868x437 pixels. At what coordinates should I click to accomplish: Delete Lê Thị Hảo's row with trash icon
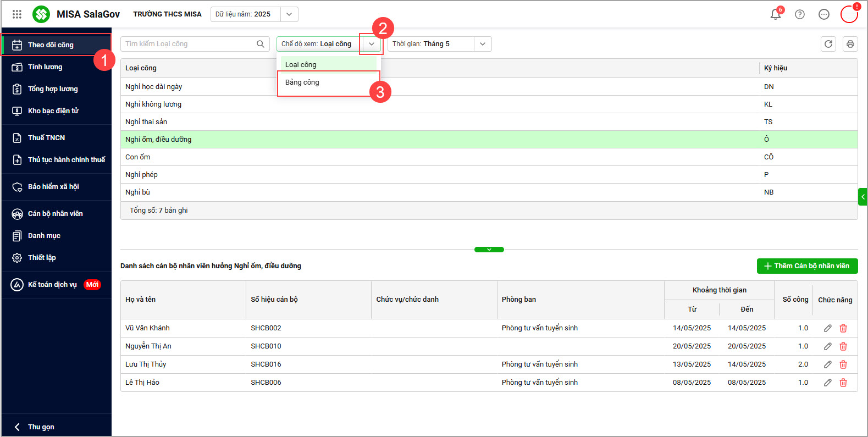click(843, 383)
